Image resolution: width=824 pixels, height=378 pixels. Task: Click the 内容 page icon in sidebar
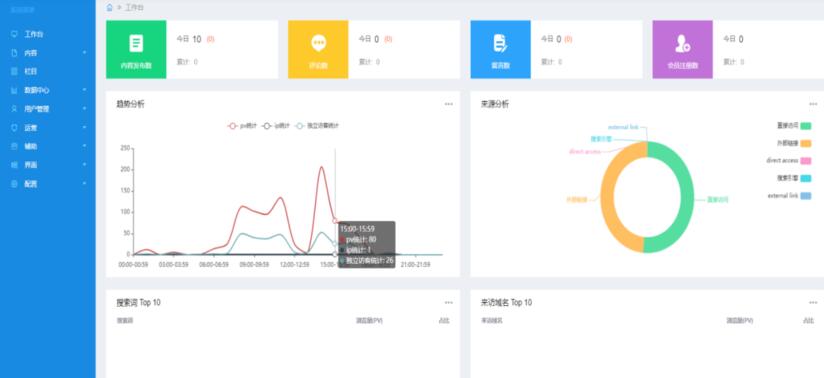[x=14, y=53]
